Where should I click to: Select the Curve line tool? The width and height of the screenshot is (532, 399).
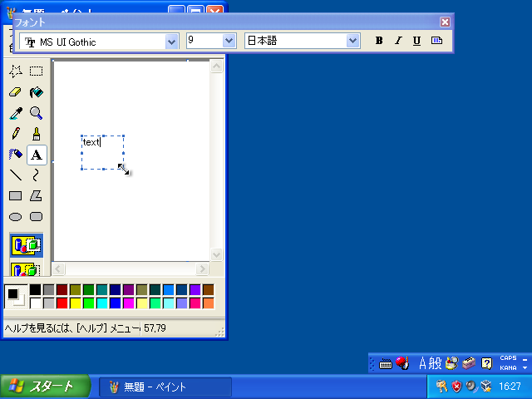(x=37, y=175)
